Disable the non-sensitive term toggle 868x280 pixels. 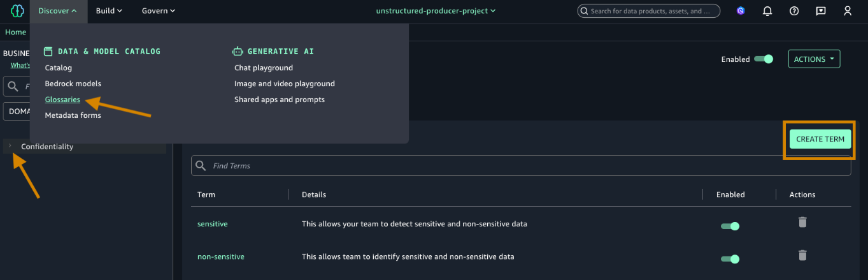(730, 259)
